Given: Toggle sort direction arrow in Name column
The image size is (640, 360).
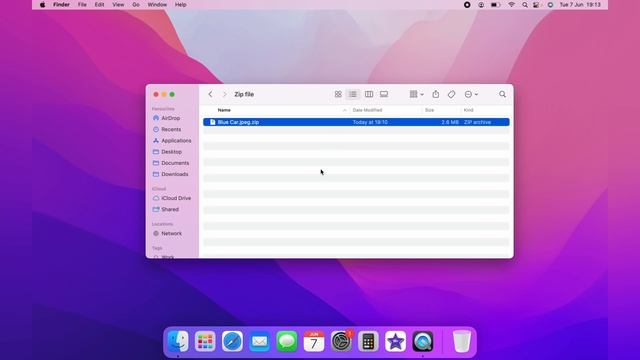Looking at the screenshot, I should click(x=344, y=111).
